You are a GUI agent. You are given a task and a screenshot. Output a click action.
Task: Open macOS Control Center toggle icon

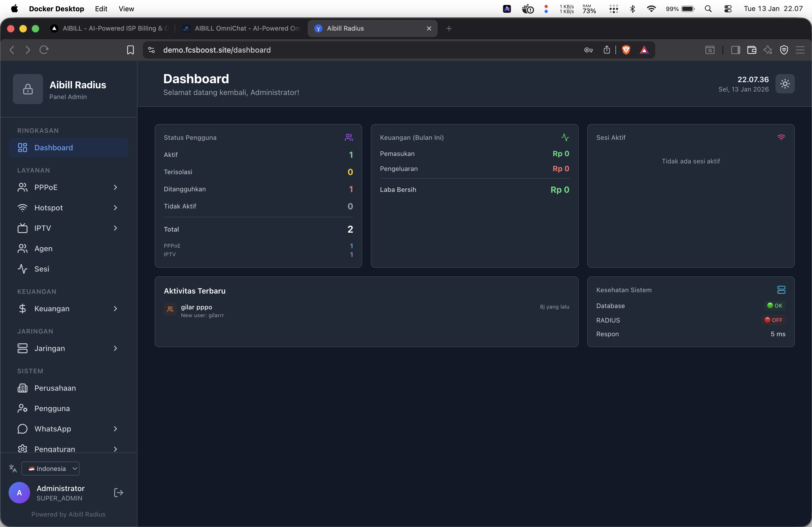tap(728, 9)
